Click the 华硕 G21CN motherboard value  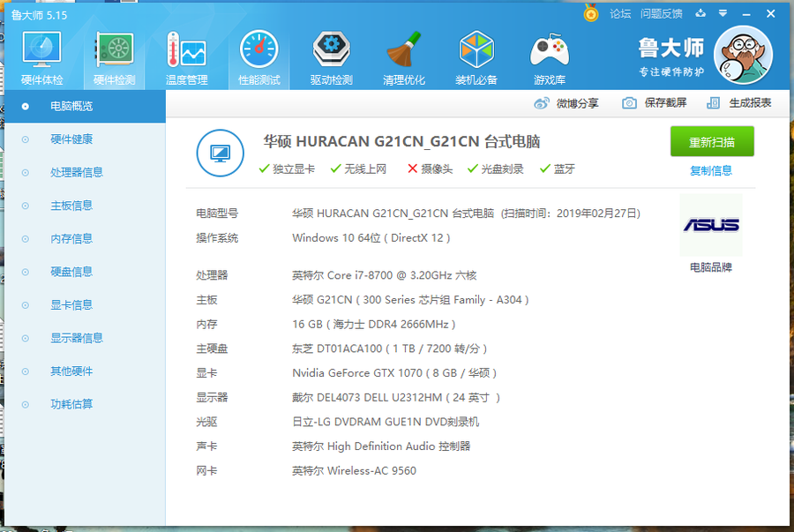410,300
